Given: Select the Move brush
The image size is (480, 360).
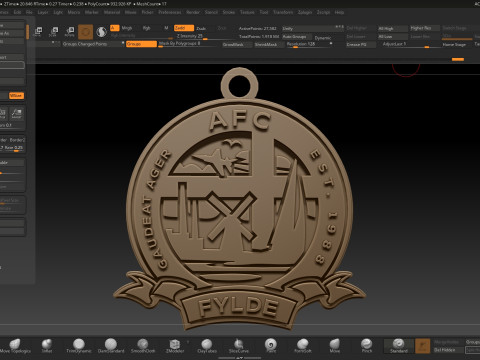Looking at the screenshot, I should (335, 346).
